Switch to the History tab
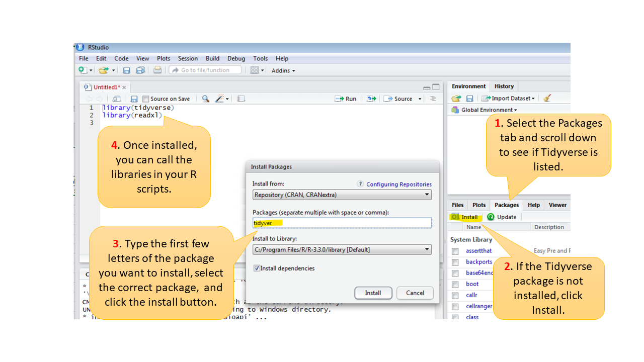 (x=504, y=86)
